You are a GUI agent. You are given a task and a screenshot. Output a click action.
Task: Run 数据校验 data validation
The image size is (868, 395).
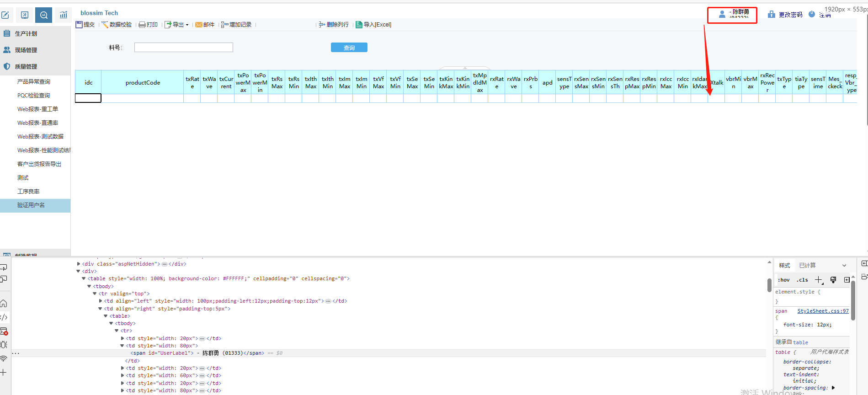click(117, 25)
